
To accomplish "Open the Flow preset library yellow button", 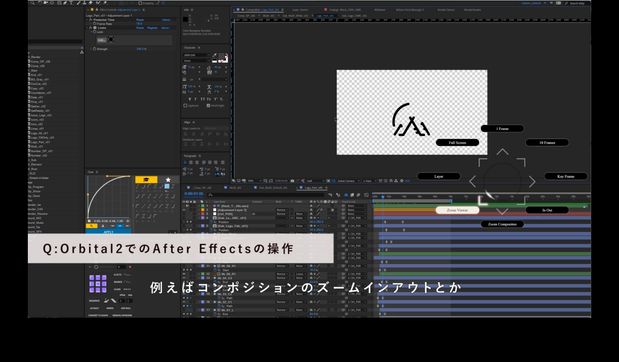I will (x=146, y=180).
